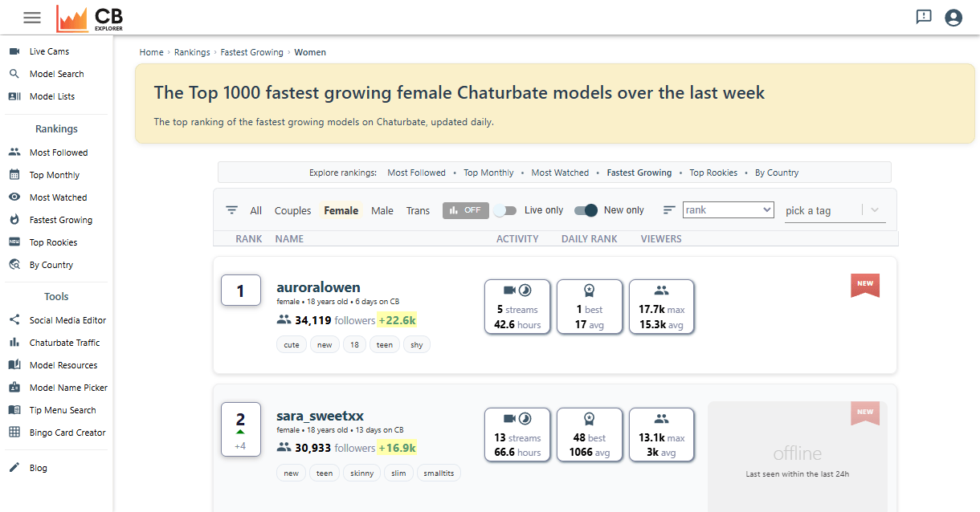Open the feedback message icon
This screenshot has width=980, height=512.
pos(924,17)
